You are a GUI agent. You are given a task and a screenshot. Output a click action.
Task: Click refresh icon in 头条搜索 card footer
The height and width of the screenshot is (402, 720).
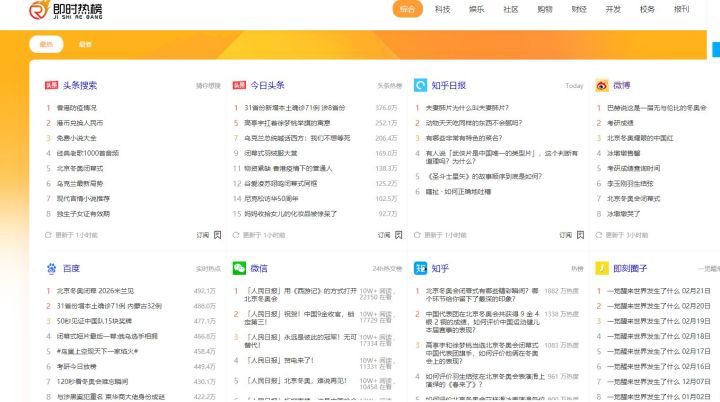[x=48, y=235]
